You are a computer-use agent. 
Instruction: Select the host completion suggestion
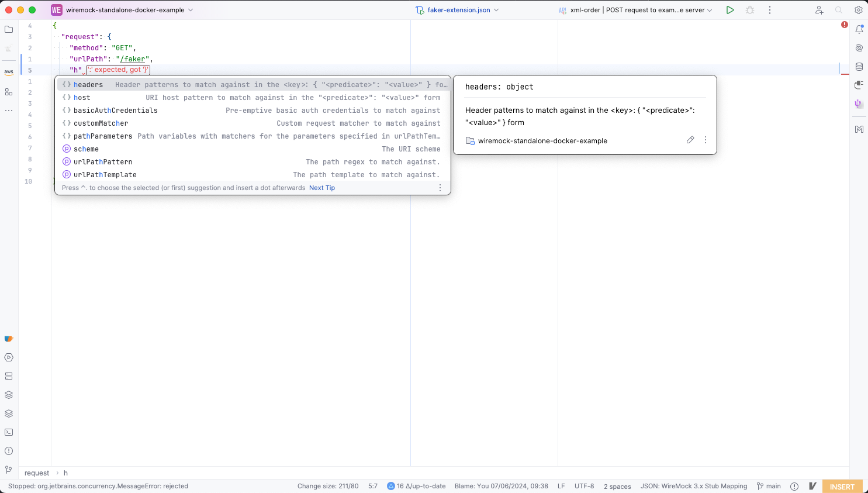(253, 98)
